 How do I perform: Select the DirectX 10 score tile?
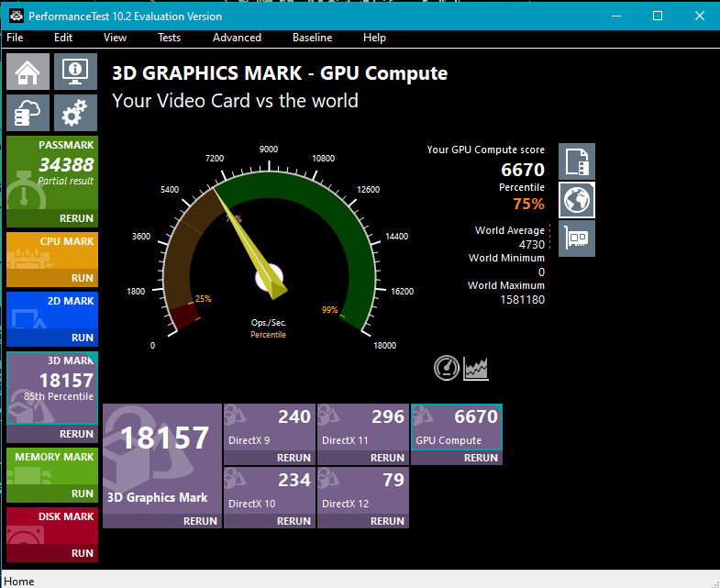coord(270,491)
